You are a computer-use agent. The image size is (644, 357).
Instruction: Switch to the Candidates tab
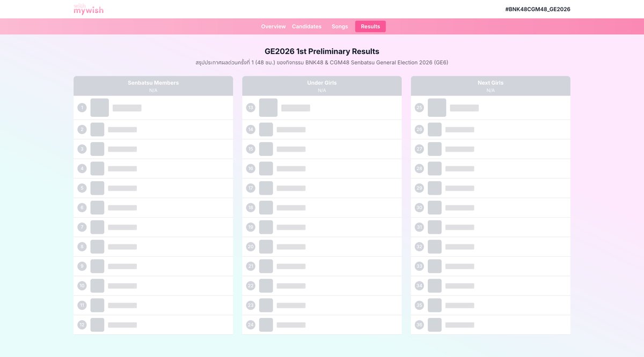[x=306, y=26]
